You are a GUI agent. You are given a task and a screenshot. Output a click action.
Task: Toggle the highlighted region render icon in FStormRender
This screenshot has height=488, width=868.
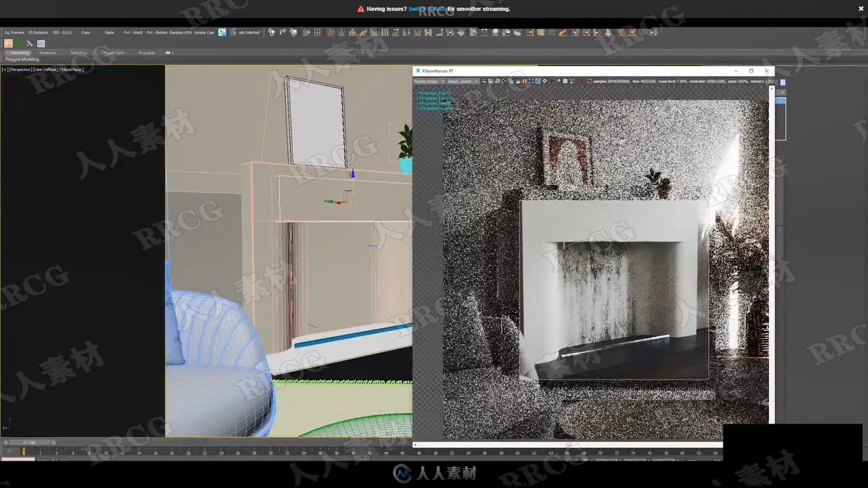538,81
